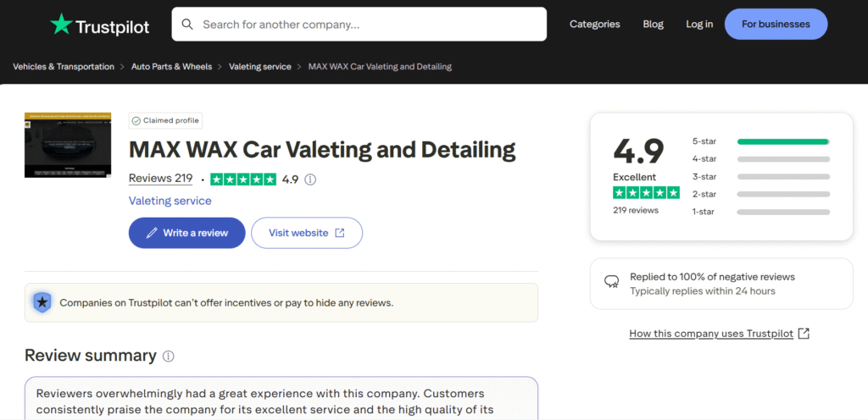
Task: Click the speech bubble replies icon
Action: (611, 282)
